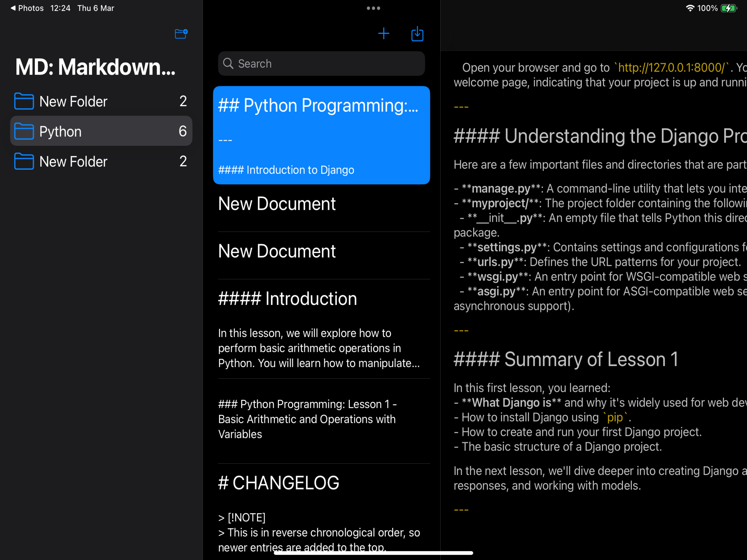Add a new document with the plus icon
Image resolution: width=747 pixels, height=560 pixels.
[x=384, y=33]
